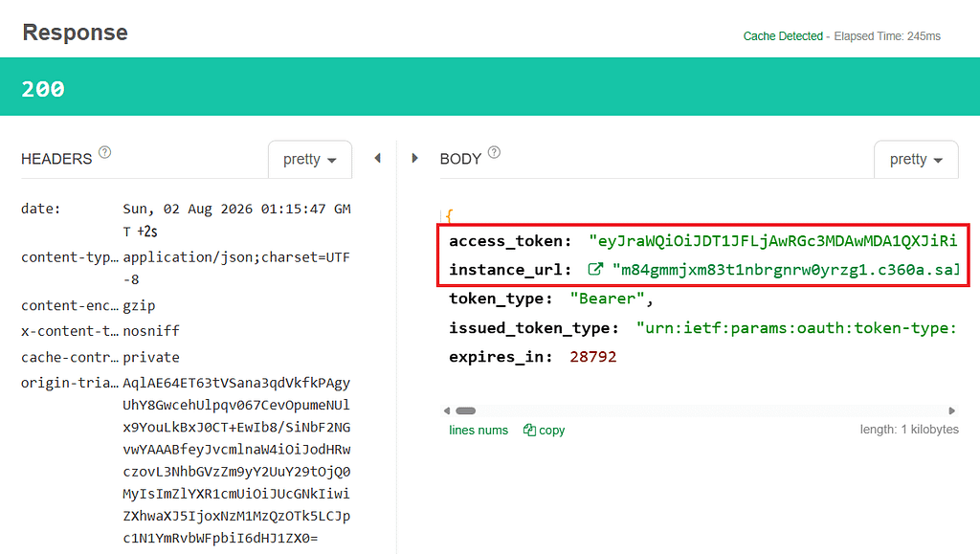Image resolution: width=980 pixels, height=554 pixels.
Task: Open the HEADERS help question-mark icon
Action: click(105, 152)
